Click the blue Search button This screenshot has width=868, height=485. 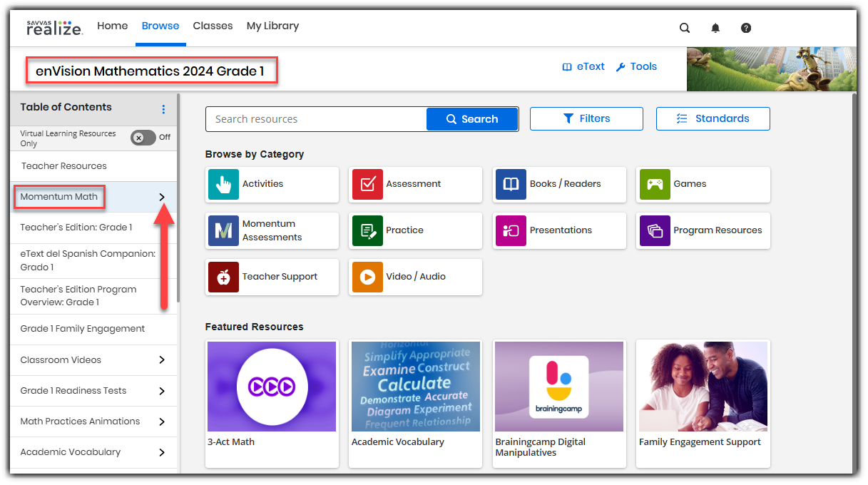[471, 119]
